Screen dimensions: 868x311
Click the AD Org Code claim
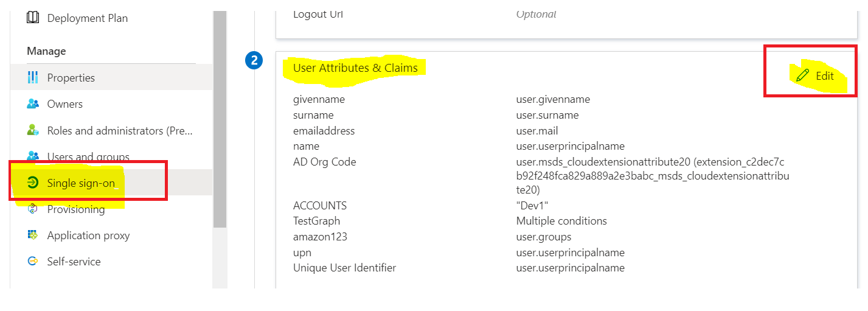click(x=324, y=162)
